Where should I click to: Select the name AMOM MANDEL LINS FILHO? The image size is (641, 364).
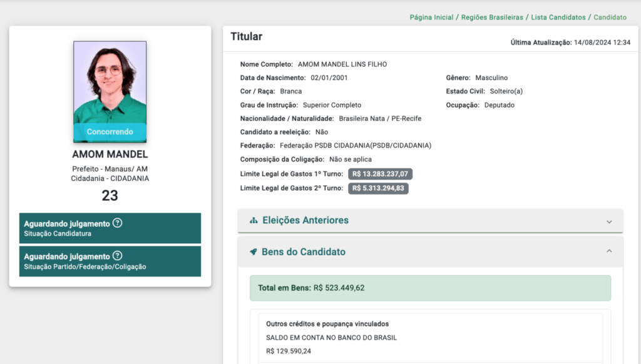342,64
